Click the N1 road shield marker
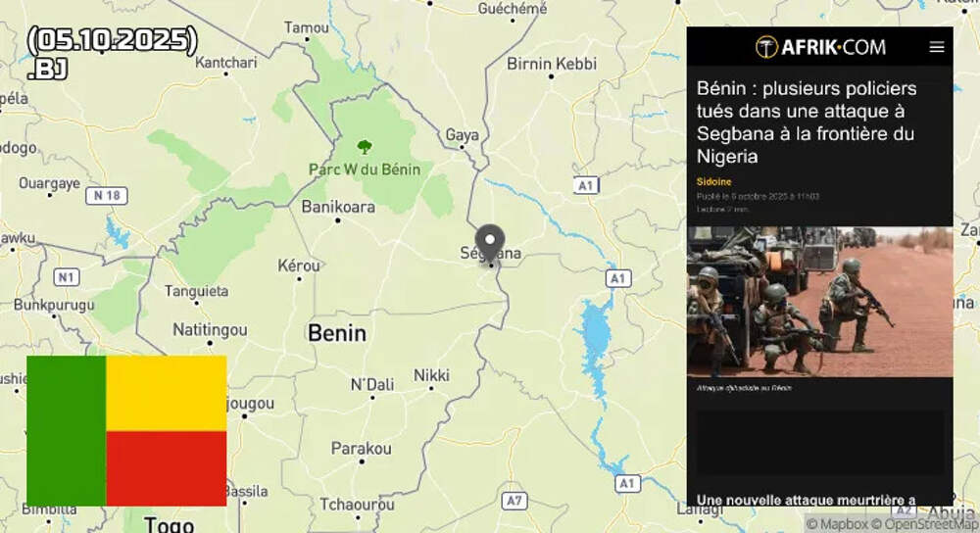Screen dimensions: 980x533 pos(66,277)
